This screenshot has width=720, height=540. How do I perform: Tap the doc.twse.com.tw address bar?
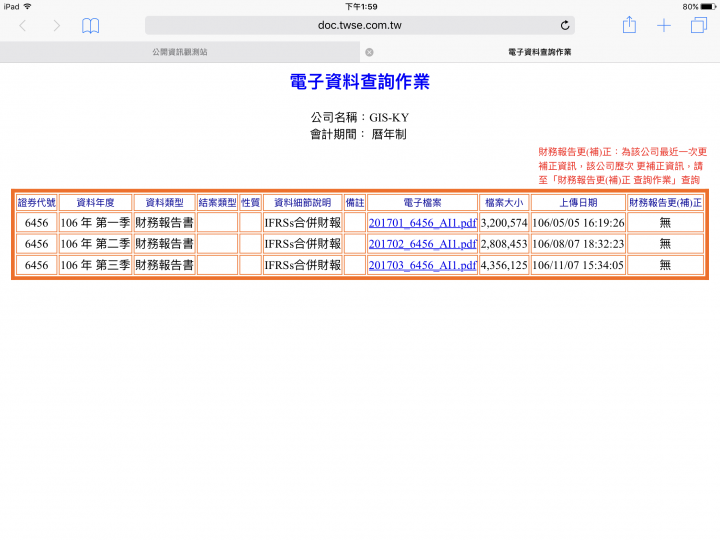[360, 25]
